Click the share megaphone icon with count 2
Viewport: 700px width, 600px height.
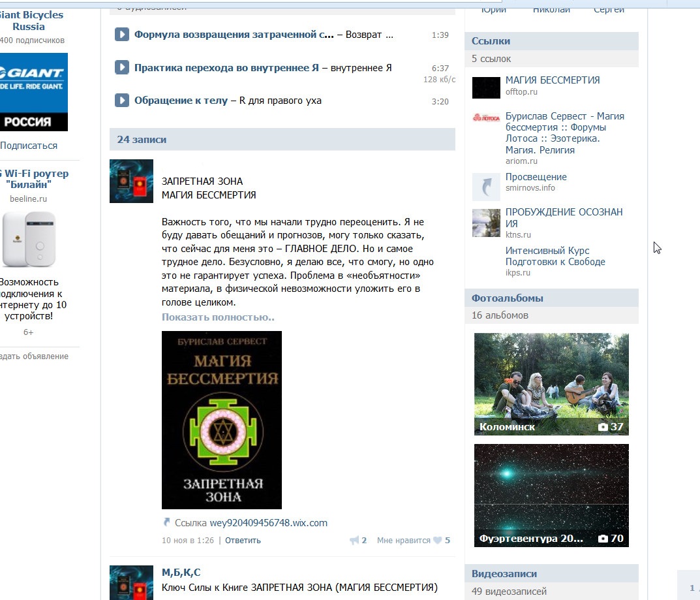coord(354,540)
